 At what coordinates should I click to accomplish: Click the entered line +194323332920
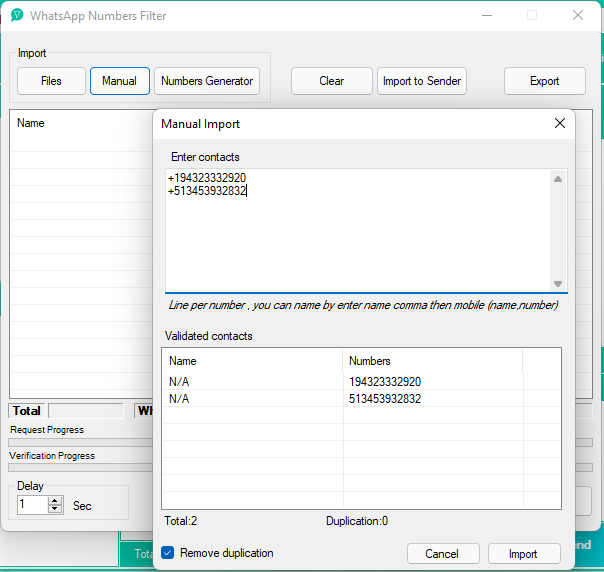207,178
